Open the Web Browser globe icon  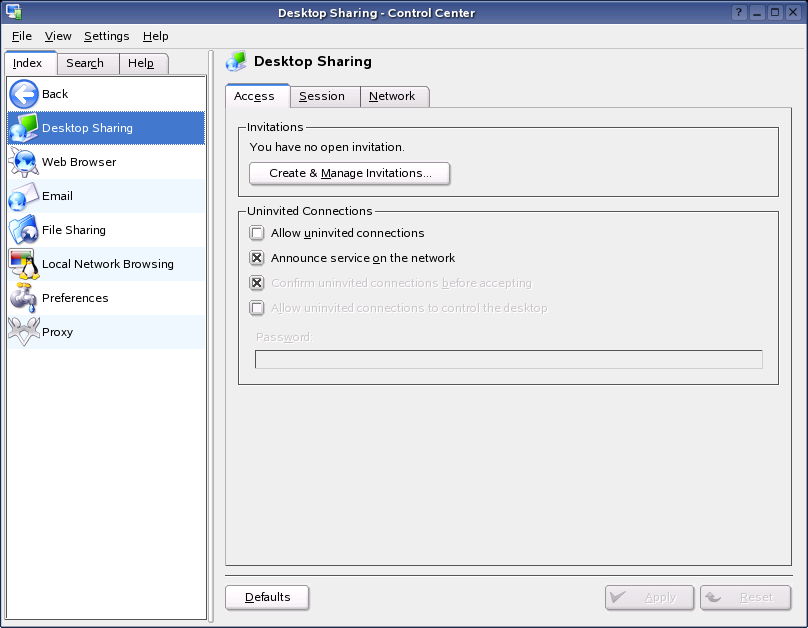click(24, 162)
